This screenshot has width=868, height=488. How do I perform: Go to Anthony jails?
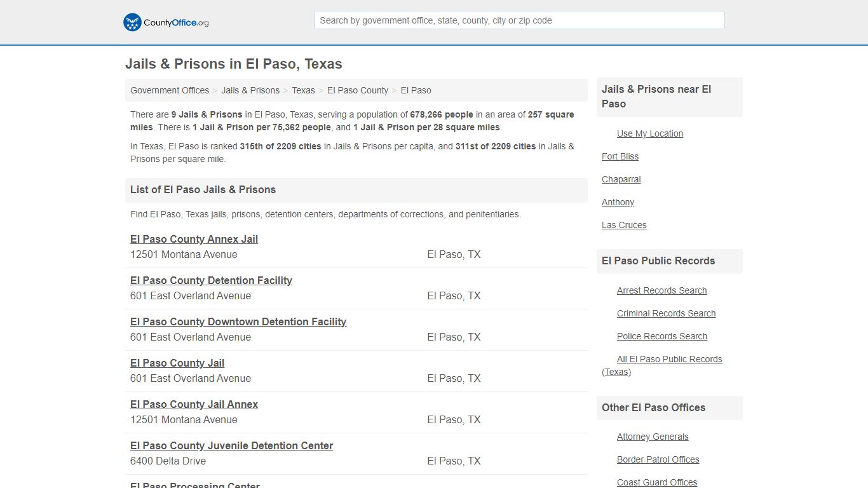point(618,202)
